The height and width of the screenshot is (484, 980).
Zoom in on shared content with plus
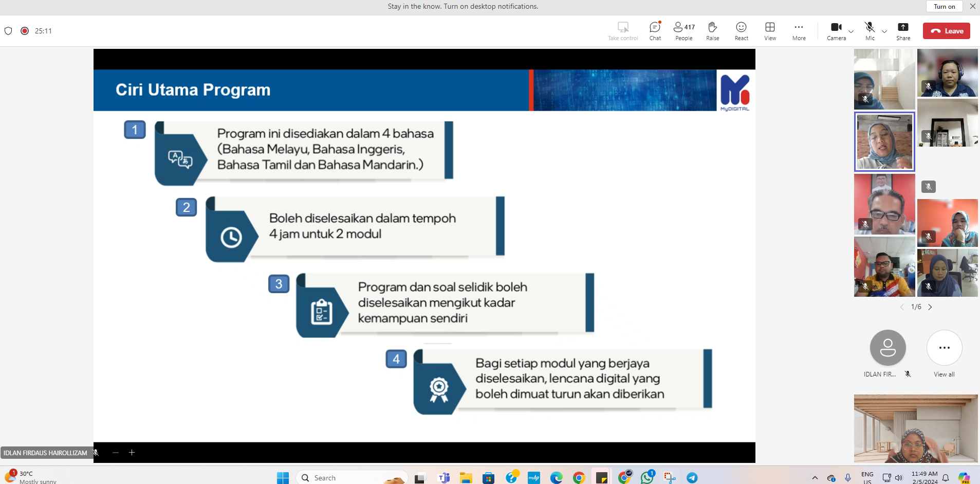(x=132, y=453)
